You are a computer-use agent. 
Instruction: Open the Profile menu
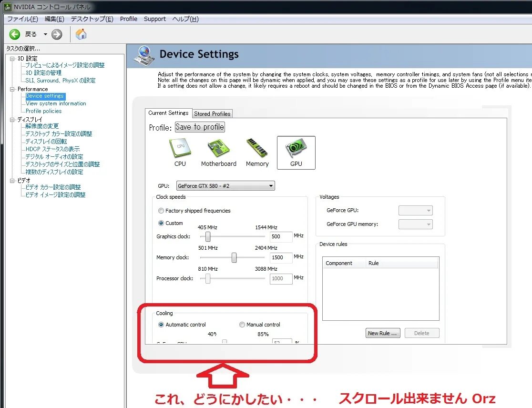pyautogui.click(x=129, y=19)
